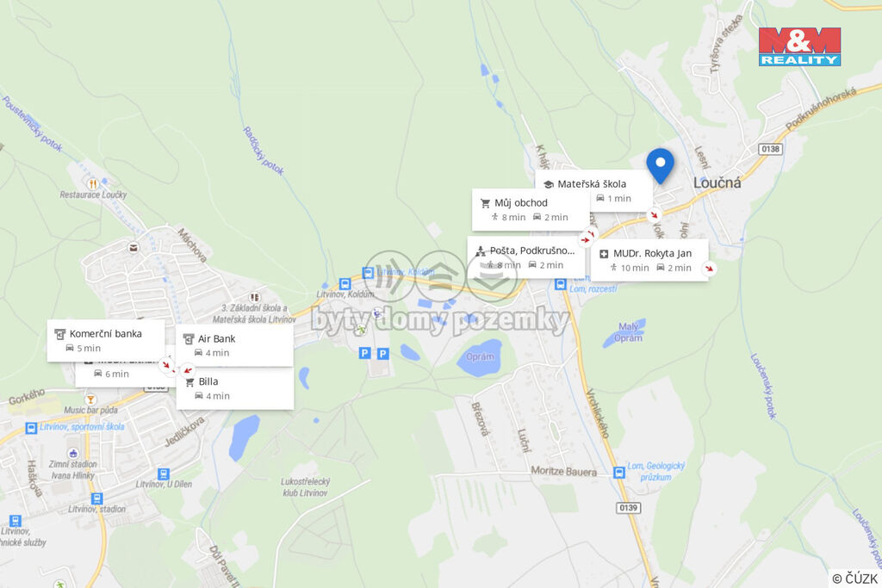This screenshot has width=882, height=588.
Task: Select the Litvínov, sportovní škola bus stop
Action: pyautogui.click(x=32, y=429)
